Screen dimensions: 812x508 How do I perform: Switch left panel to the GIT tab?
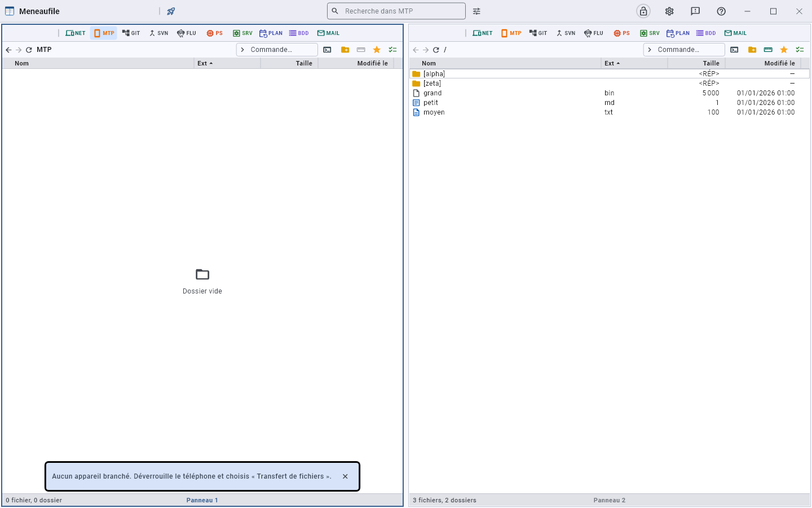coord(131,33)
